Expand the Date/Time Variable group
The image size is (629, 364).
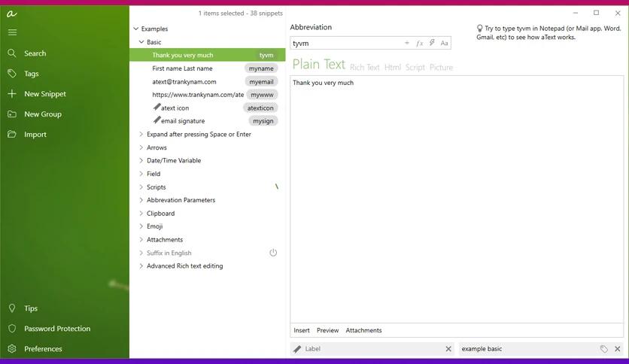point(141,160)
